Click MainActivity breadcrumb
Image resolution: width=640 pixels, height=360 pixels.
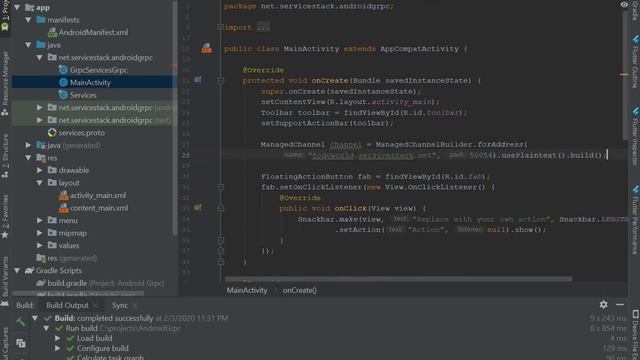pos(247,290)
